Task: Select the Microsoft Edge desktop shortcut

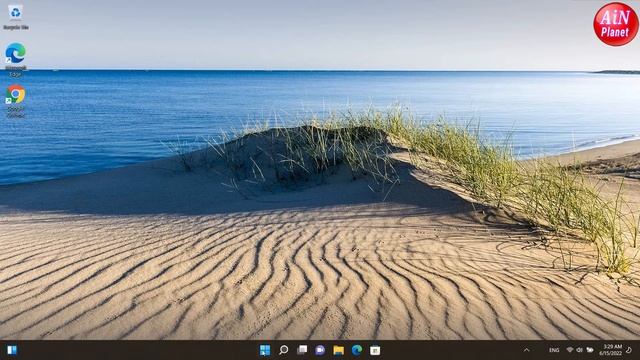Action: 16,60
